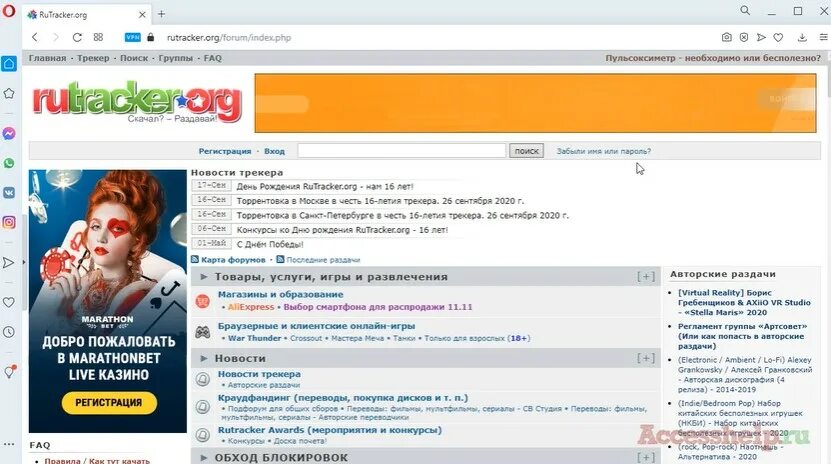Screen dimensions: 831x464
Task: Focus the site search input field
Action: tap(402, 151)
